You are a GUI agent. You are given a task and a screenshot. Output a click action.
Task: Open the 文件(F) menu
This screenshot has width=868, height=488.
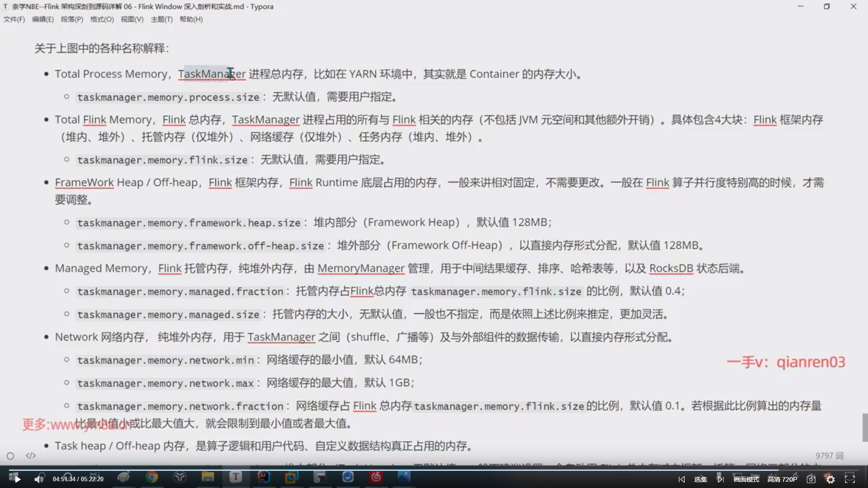tap(14, 19)
